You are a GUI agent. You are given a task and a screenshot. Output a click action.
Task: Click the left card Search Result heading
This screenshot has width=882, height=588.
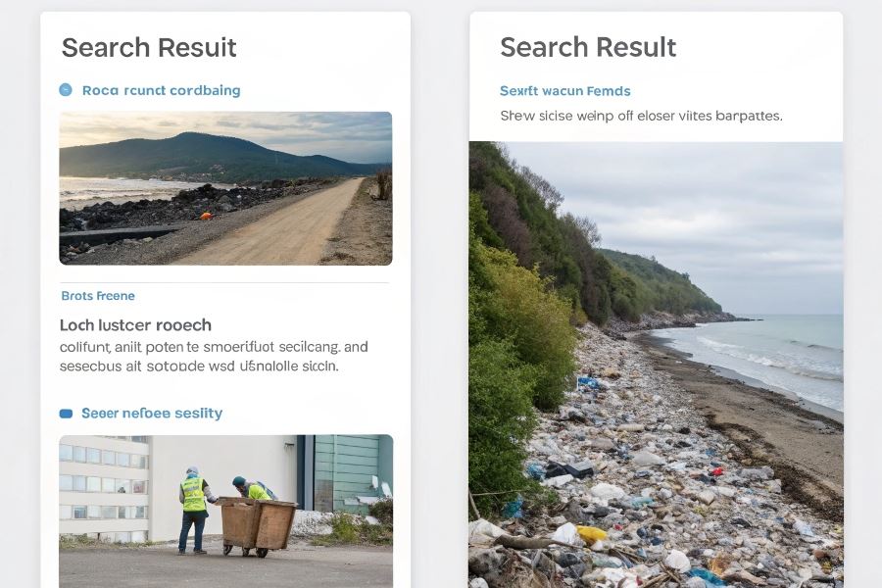(x=149, y=47)
